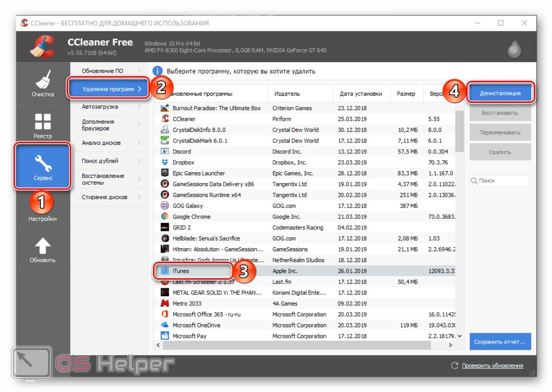
Task: Select Google Chrome in the program list
Action: [191, 217]
